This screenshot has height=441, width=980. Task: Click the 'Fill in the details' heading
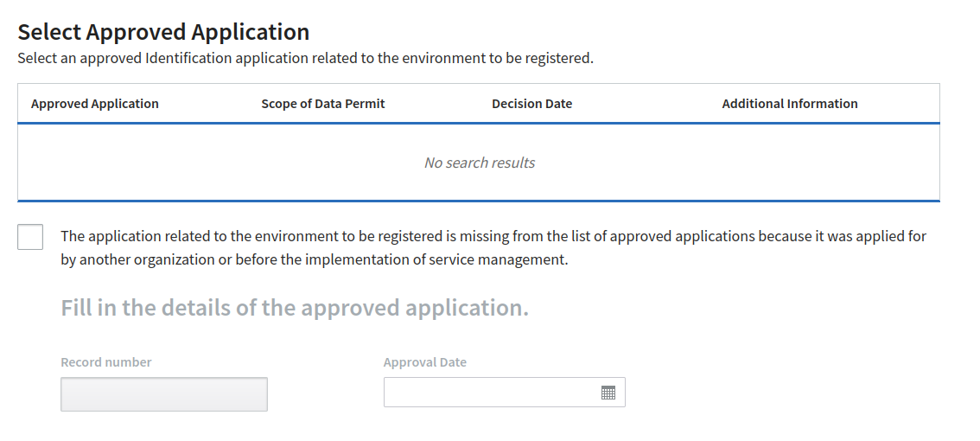294,308
